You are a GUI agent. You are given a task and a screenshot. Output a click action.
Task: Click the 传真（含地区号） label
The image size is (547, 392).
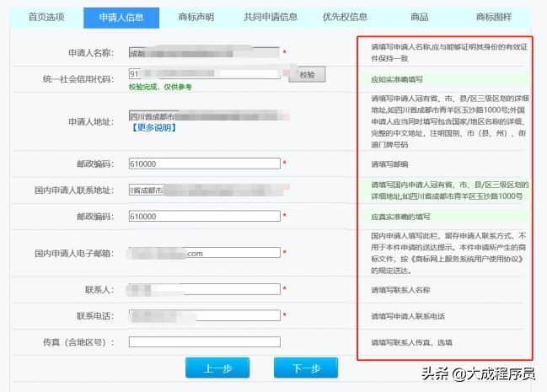click(x=78, y=342)
